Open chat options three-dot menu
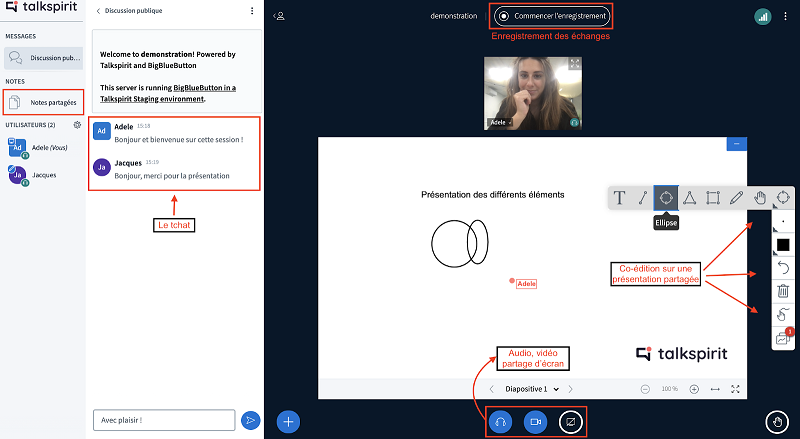800x439 pixels. point(252,11)
